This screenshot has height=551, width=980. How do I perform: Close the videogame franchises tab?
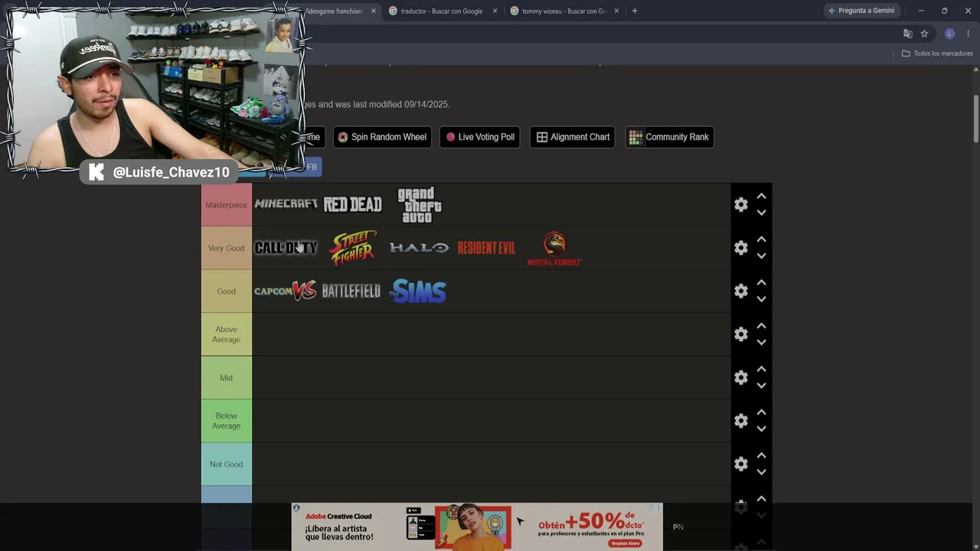pyautogui.click(x=374, y=11)
